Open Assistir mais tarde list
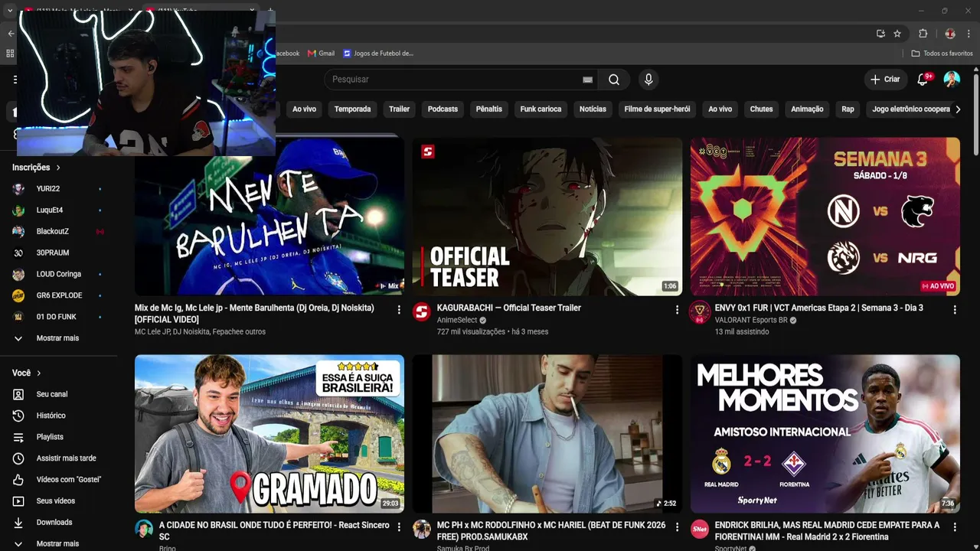980x551 pixels. coord(59,458)
